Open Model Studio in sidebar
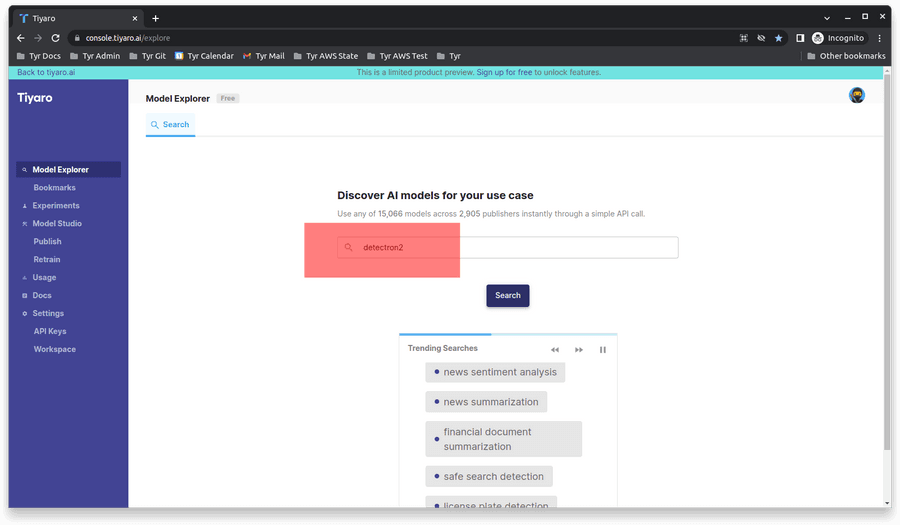 coord(57,223)
